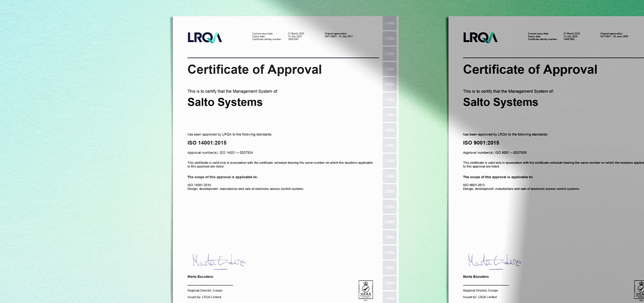Click 'Issued by: LRQA Limited' on ISO 14001 certificate
Screen dimensions: 644x303
204,297
